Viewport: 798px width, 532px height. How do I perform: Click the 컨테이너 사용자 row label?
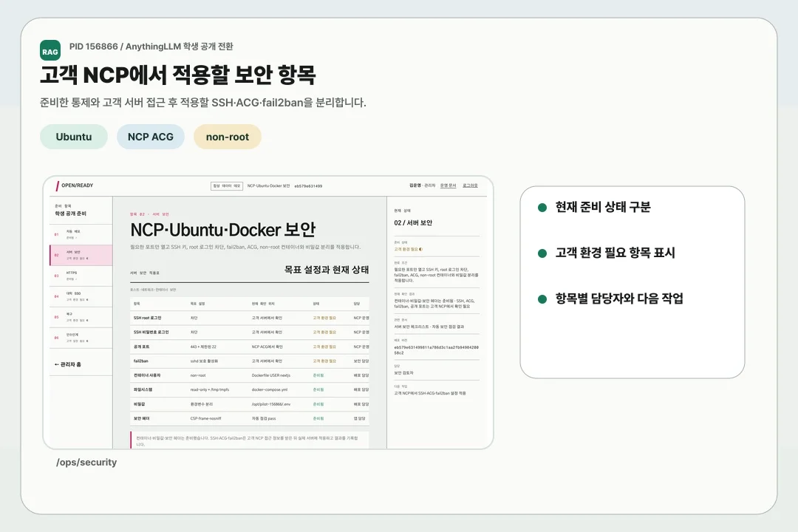point(147,375)
